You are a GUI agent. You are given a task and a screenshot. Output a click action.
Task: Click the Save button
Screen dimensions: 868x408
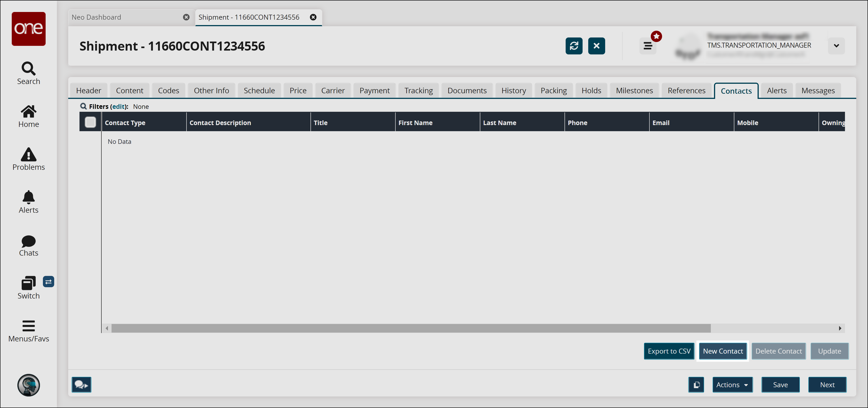point(779,384)
